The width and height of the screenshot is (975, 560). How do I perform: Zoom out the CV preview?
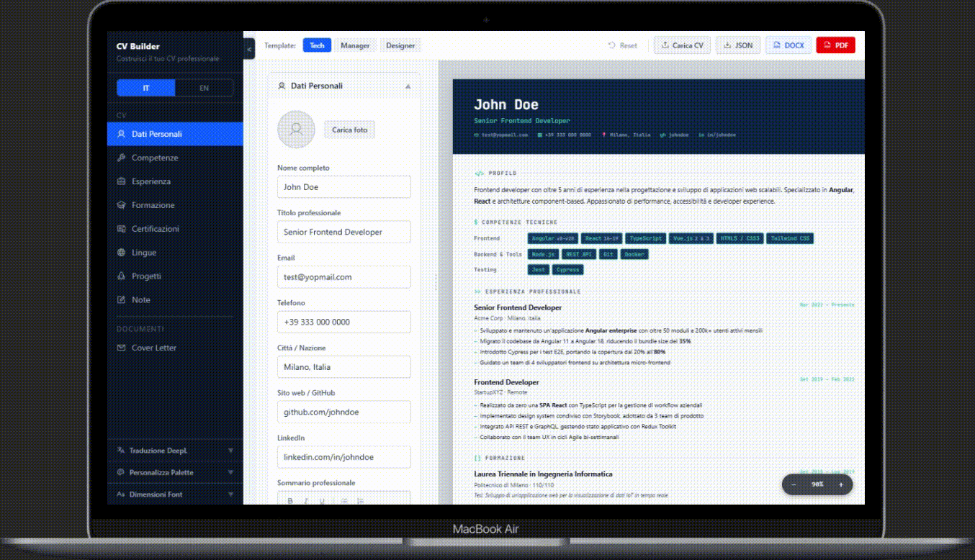click(794, 484)
